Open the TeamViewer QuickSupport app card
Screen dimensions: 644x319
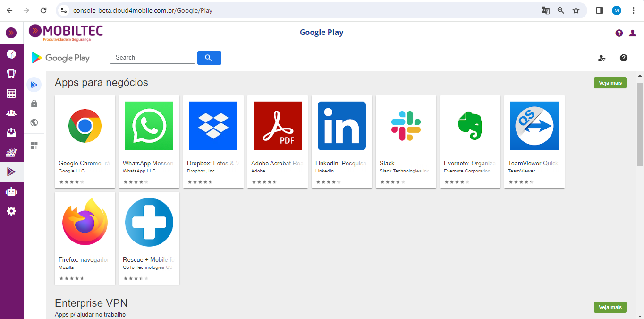pyautogui.click(x=534, y=142)
